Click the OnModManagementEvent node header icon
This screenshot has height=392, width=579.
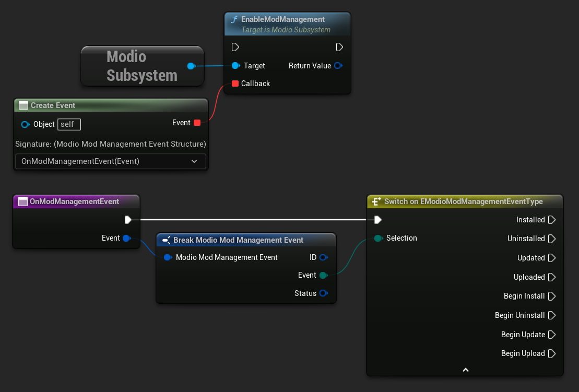[x=23, y=201]
